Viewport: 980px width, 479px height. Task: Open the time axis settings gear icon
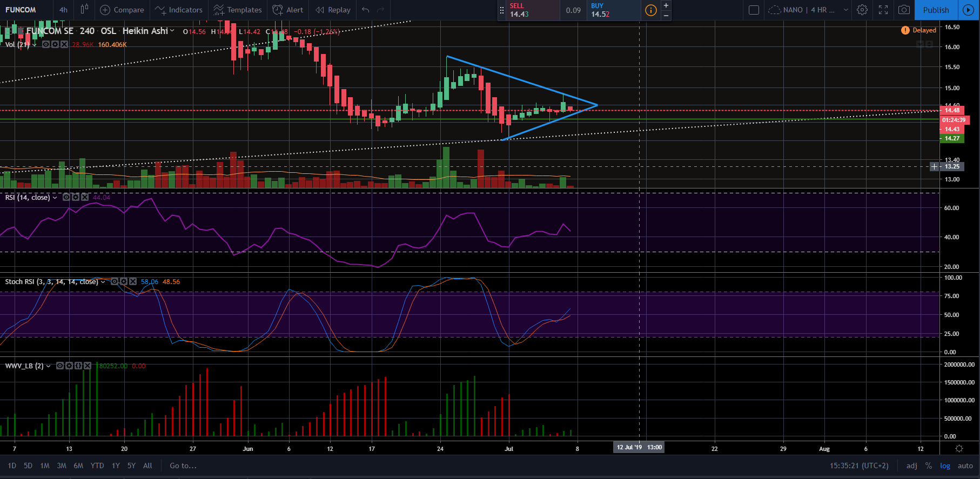click(959, 448)
